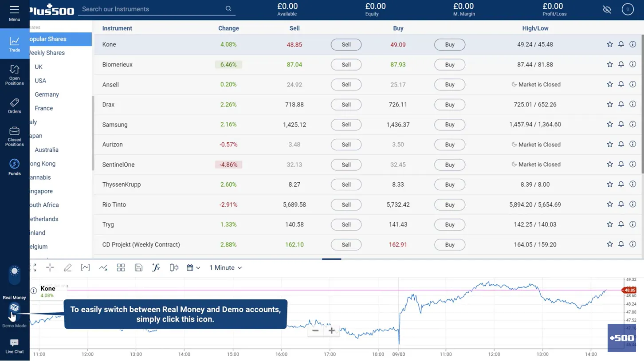This screenshot has height=361, width=644.
Task: Click the Sell button for Rio Tinto
Action: (346, 204)
